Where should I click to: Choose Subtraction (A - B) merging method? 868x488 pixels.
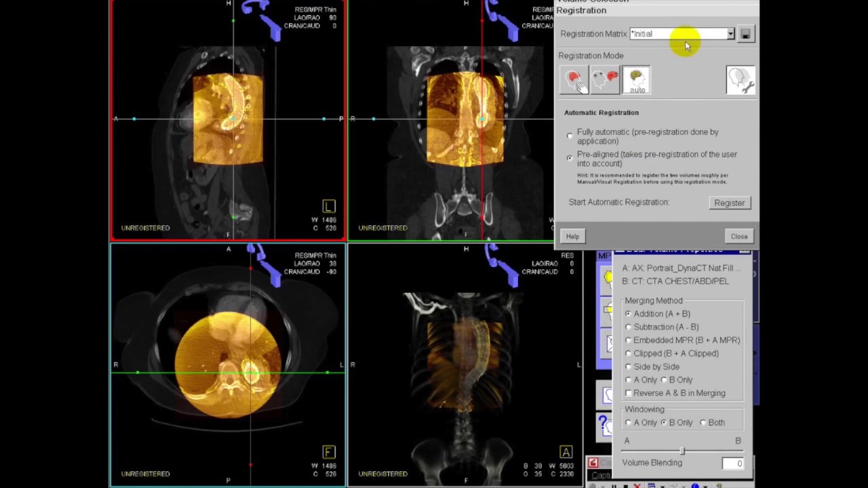click(x=628, y=327)
